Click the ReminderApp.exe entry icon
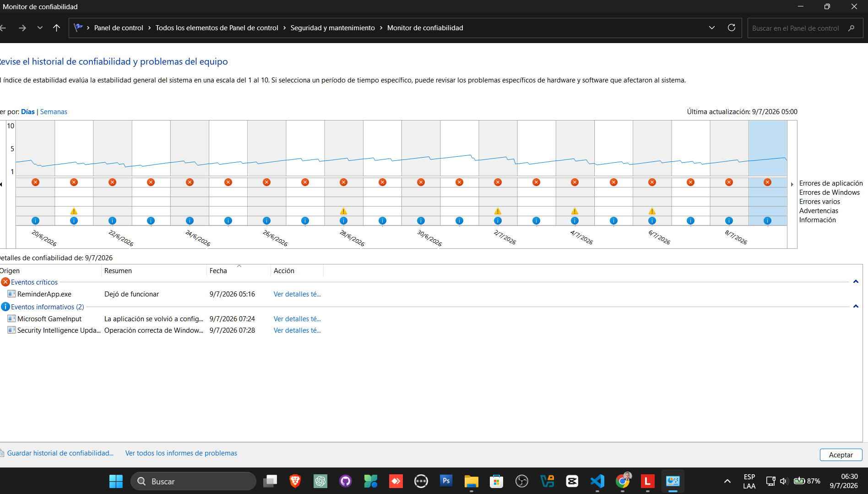 point(11,294)
